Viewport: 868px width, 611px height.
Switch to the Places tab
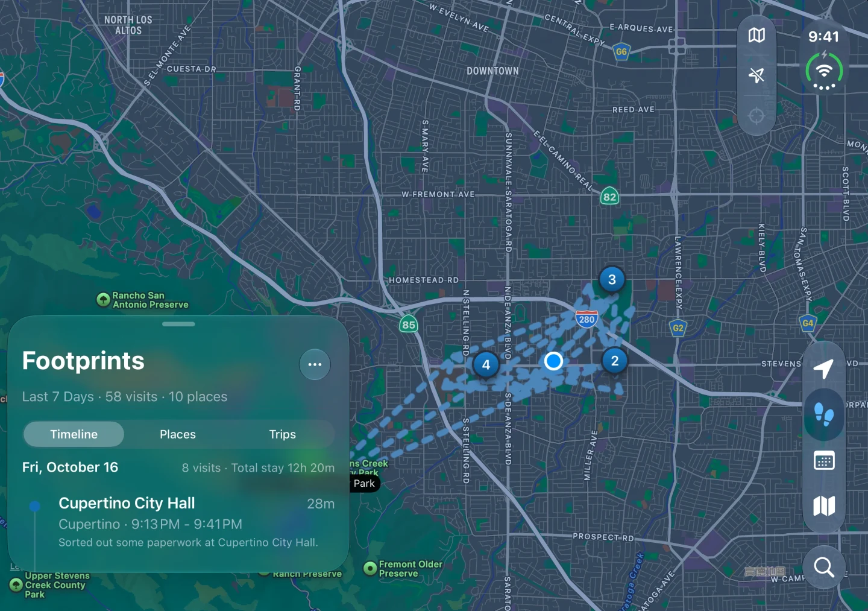coord(178,434)
